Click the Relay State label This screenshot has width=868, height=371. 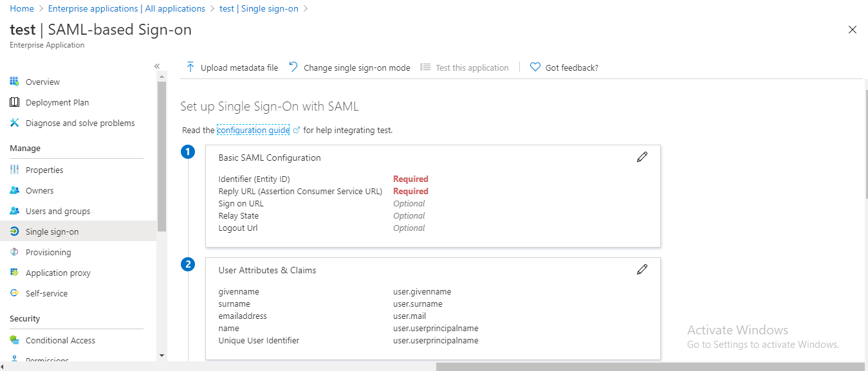(x=239, y=216)
